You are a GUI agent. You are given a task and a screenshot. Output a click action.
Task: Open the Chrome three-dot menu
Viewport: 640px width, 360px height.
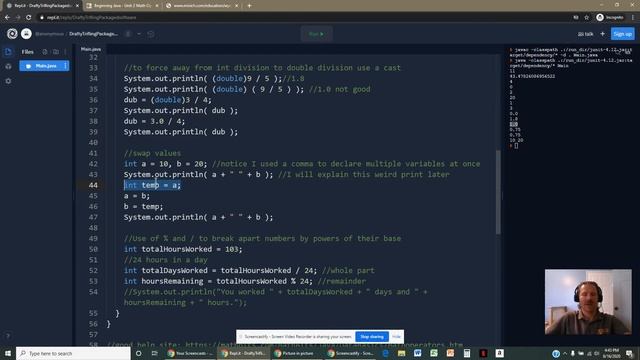633,18
